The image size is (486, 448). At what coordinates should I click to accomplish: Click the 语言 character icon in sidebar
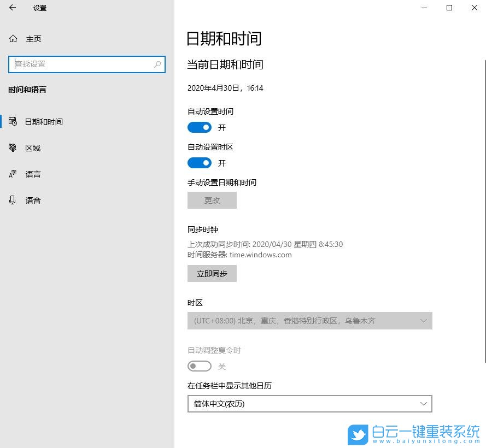pos(13,174)
